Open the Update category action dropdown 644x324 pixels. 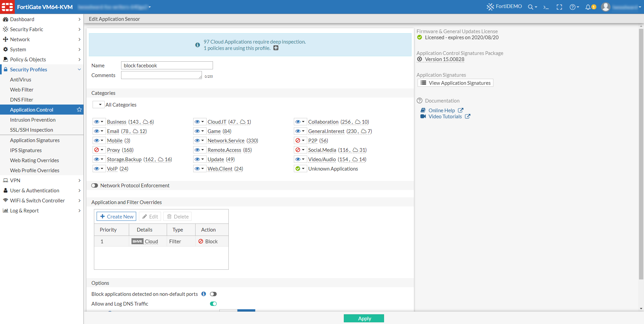point(200,159)
